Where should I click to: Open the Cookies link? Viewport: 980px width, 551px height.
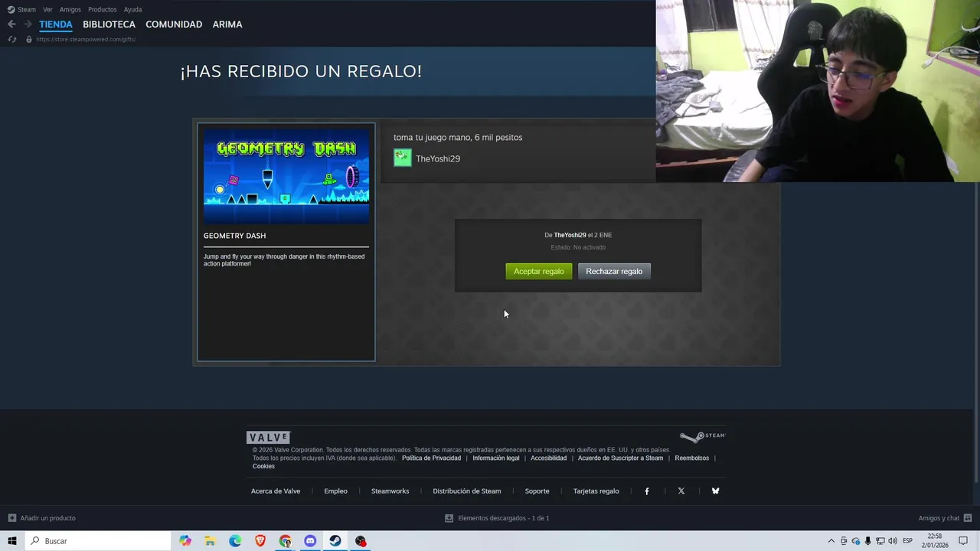263,466
